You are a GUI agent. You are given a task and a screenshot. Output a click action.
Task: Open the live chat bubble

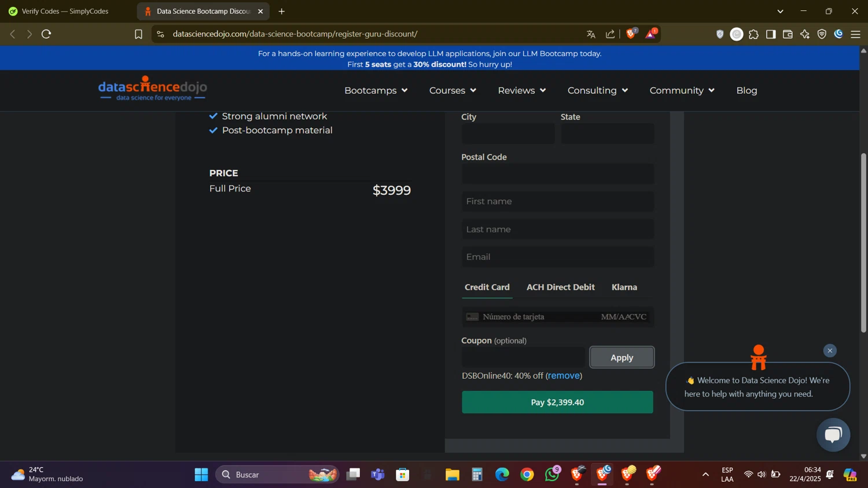point(833,435)
